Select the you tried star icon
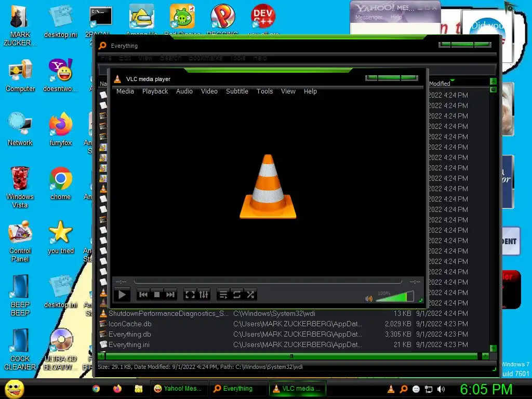 tap(60, 237)
